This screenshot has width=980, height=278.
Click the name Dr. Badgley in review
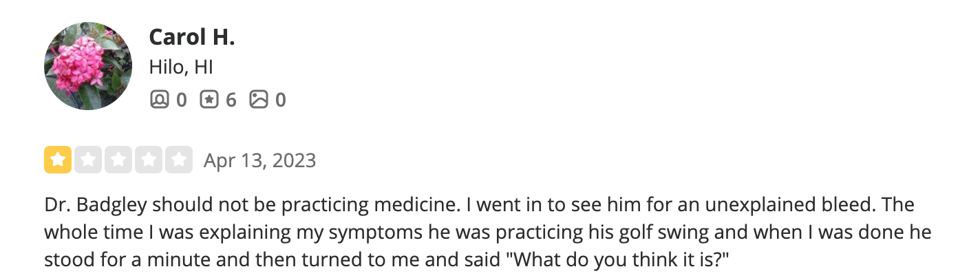point(94,206)
